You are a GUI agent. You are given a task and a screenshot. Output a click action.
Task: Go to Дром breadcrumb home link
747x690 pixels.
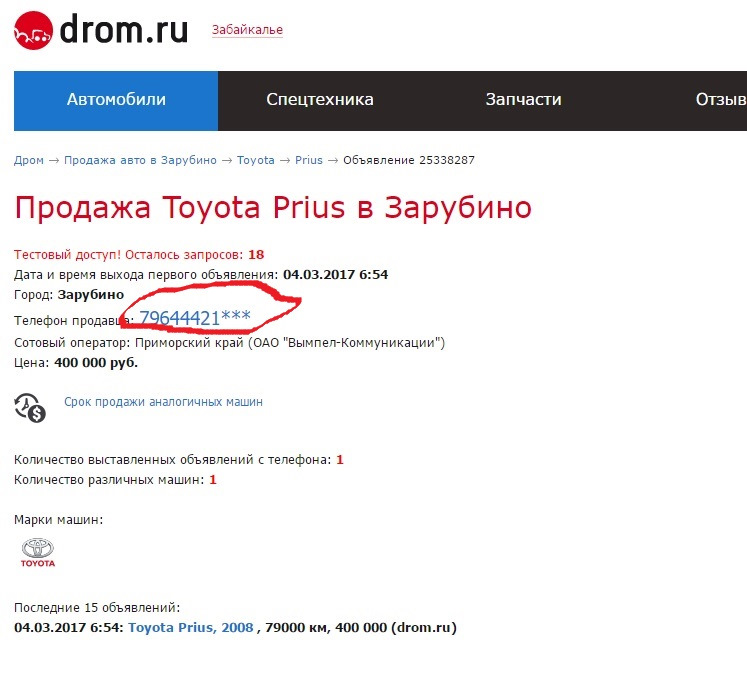click(29, 160)
